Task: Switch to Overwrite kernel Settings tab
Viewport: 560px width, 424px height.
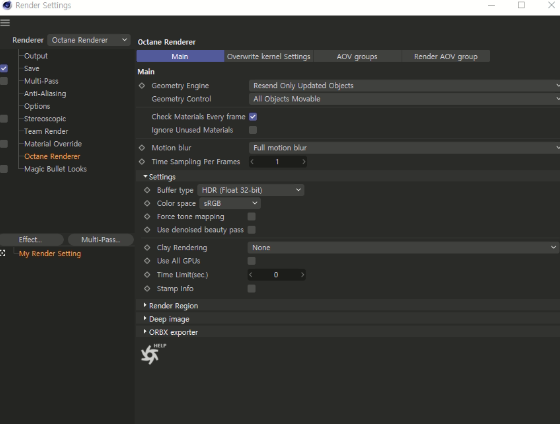Action: 269,56
